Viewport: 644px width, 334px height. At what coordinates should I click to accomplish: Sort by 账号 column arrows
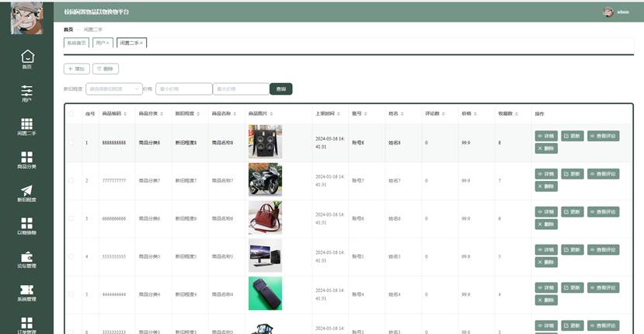click(x=365, y=114)
